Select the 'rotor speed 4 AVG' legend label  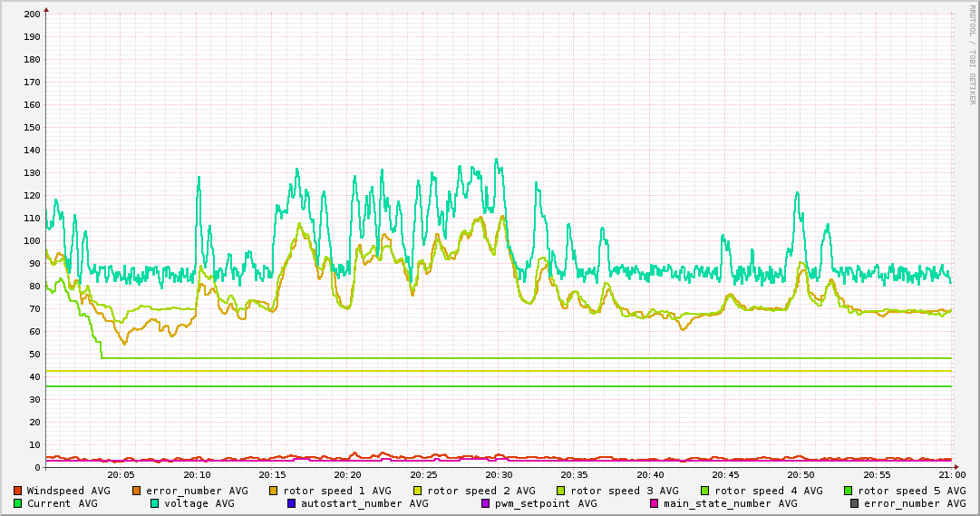click(x=769, y=491)
